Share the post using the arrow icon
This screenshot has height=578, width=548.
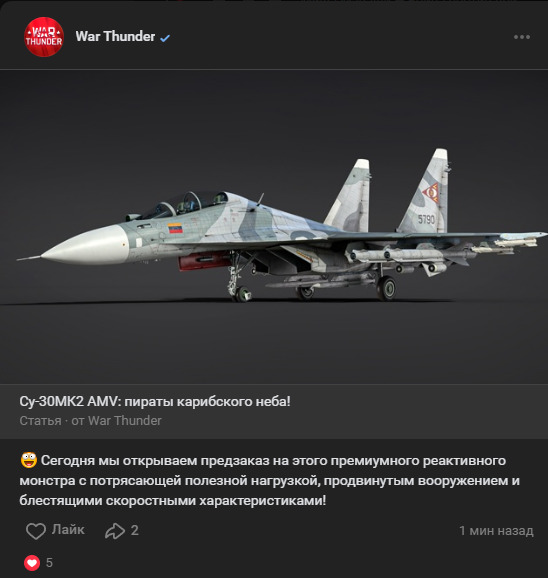(x=115, y=531)
